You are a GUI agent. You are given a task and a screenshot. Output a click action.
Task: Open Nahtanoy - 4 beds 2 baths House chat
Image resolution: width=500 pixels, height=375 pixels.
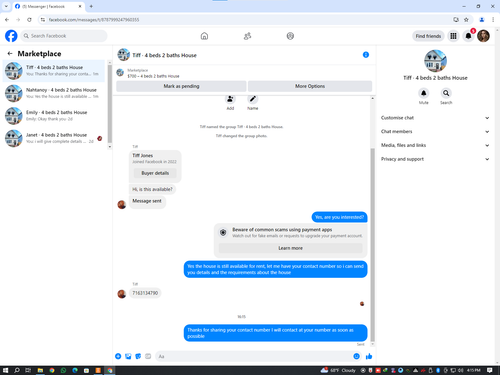coord(54,93)
